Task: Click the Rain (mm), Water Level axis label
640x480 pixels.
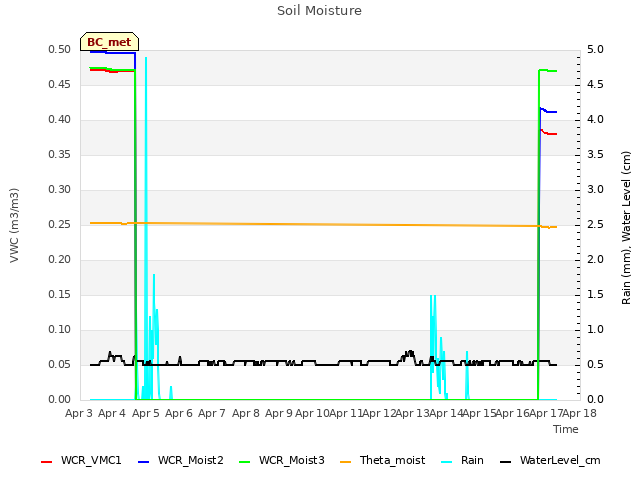Action: click(x=626, y=228)
